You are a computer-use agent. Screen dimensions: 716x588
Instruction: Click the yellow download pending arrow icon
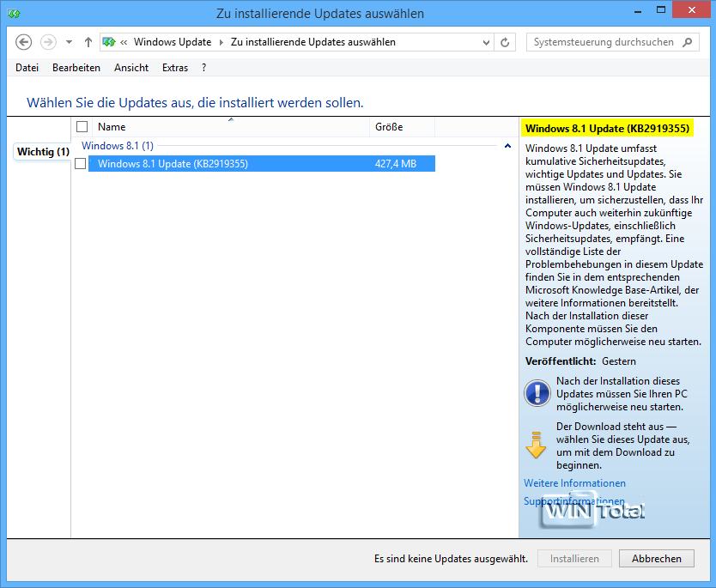pyautogui.click(x=536, y=446)
